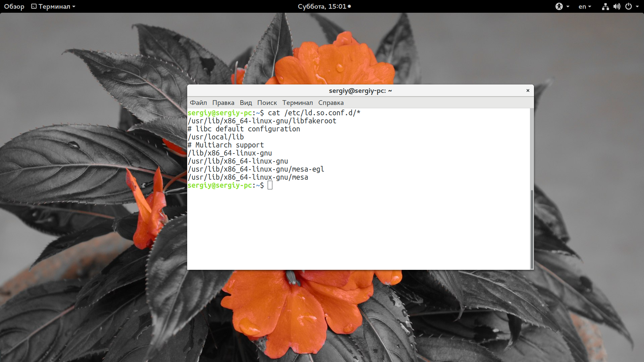The height and width of the screenshot is (362, 644).
Task: Open the Справка menu
Action: point(331,103)
